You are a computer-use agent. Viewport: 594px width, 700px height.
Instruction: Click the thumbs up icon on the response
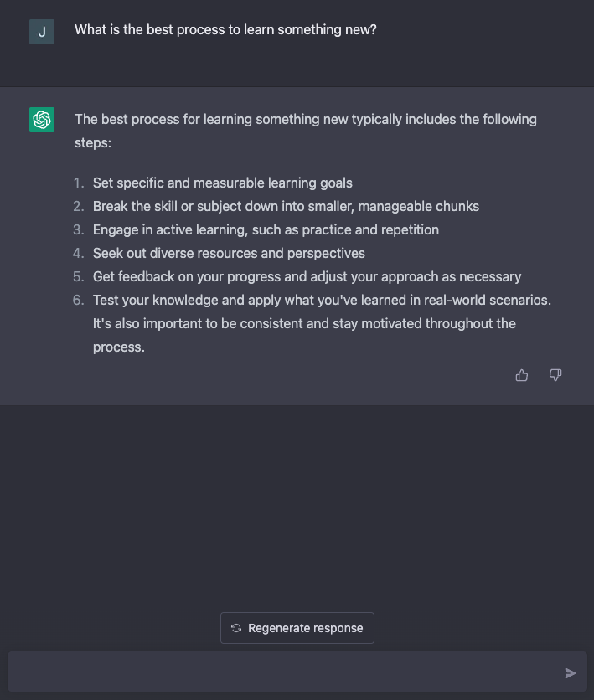coord(522,375)
